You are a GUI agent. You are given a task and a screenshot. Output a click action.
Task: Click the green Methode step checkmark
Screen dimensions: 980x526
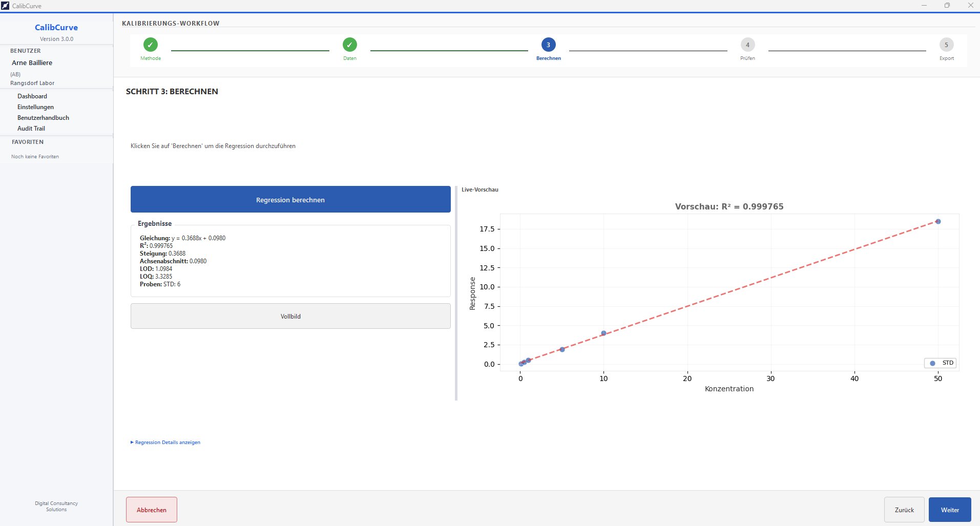150,45
